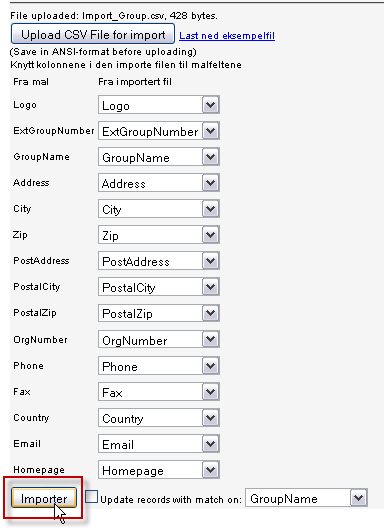The image size is (384, 531).
Task: Open the Fax mapping dropdown
Action: 159,392
